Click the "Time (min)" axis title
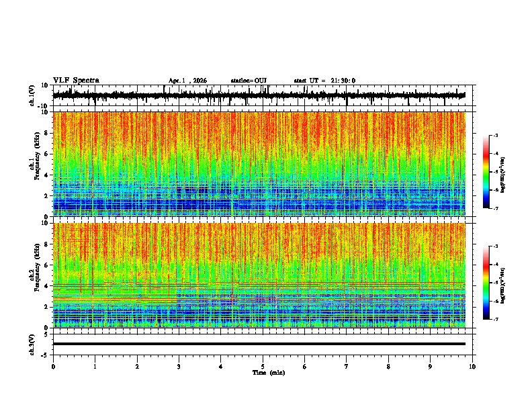The height and width of the screenshot is (411, 532). coord(269,373)
